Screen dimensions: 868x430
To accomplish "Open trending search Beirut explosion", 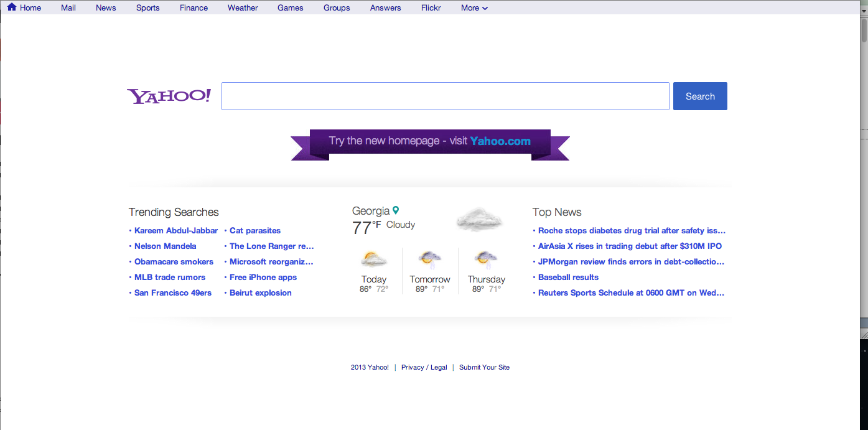I will pyautogui.click(x=261, y=293).
